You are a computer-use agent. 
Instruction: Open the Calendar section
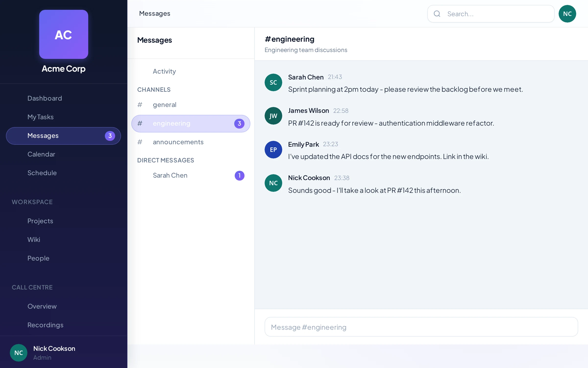click(x=63, y=154)
